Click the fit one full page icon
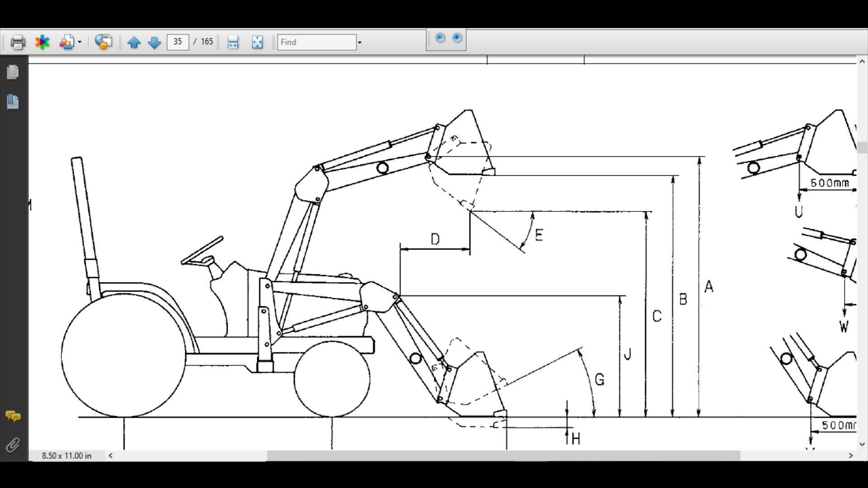Image resolution: width=868 pixels, height=488 pixels. [257, 42]
